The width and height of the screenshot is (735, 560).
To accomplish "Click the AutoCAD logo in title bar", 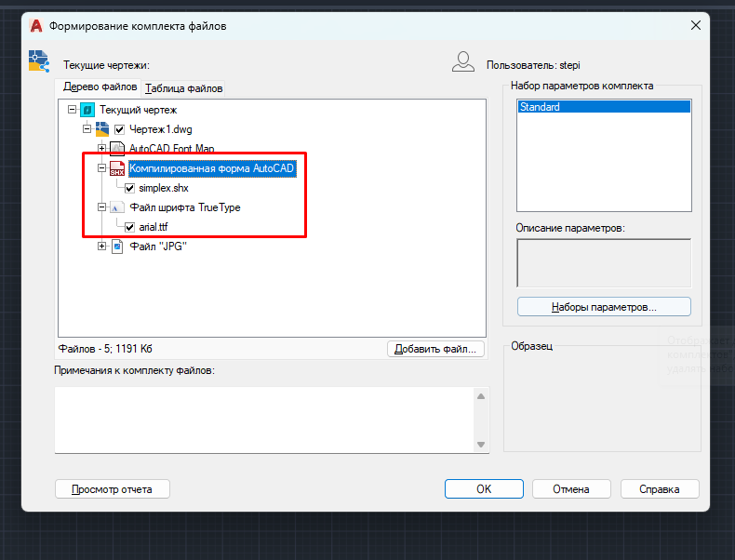I will 36,26.
